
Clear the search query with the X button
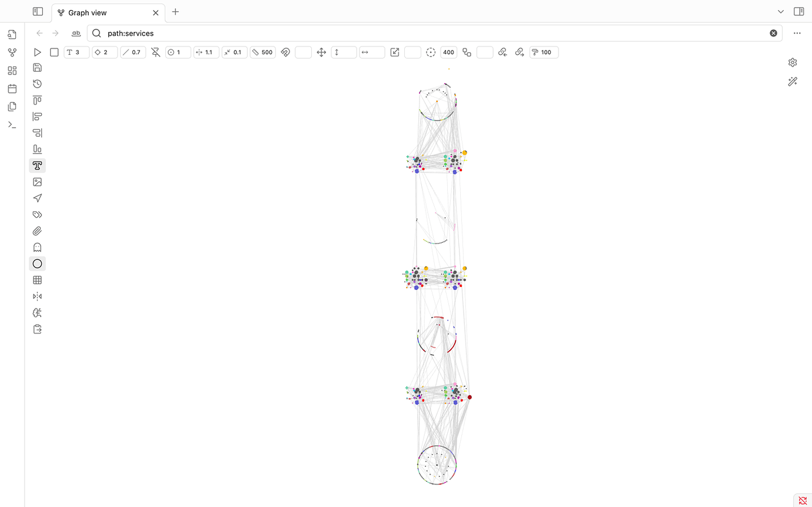[x=773, y=33]
